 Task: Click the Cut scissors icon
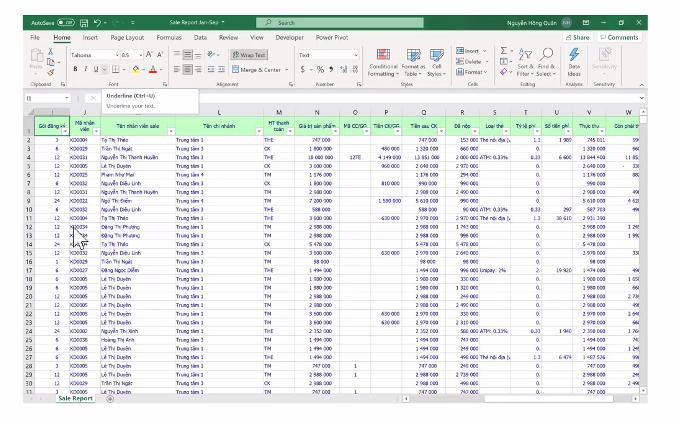(x=51, y=52)
